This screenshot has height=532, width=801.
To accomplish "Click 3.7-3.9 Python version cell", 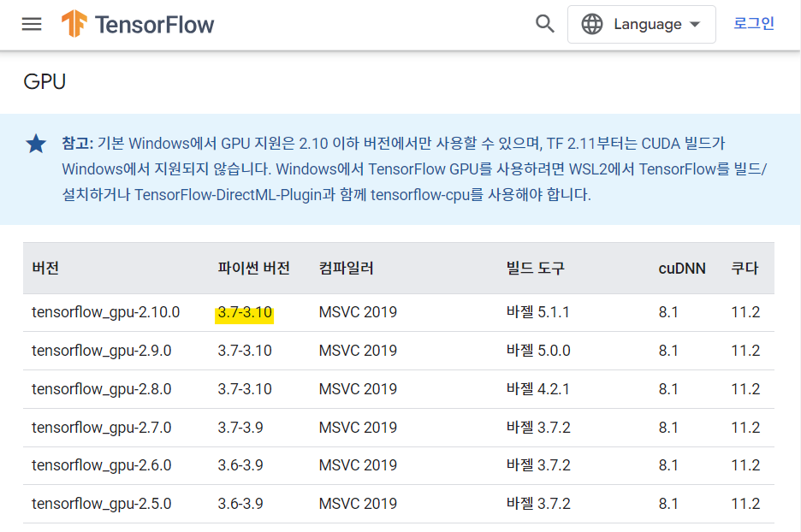I will (x=240, y=428).
